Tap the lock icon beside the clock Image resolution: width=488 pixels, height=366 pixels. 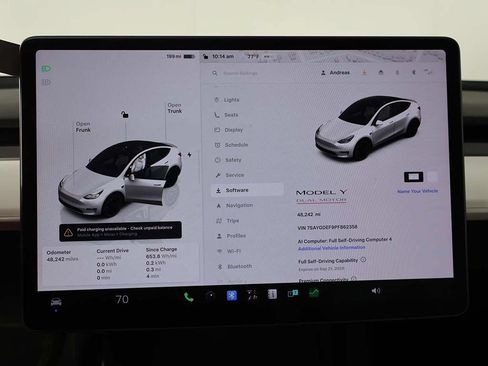(206, 57)
